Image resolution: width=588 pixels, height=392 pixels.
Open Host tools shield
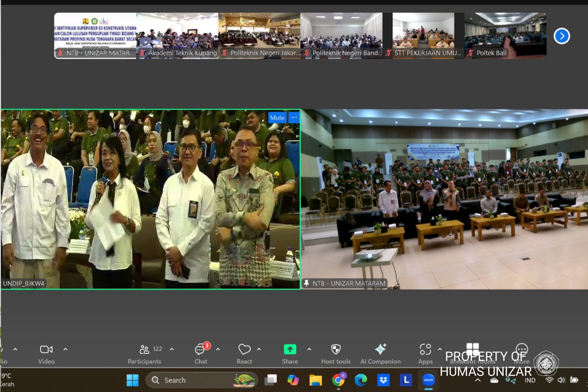tap(336, 354)
